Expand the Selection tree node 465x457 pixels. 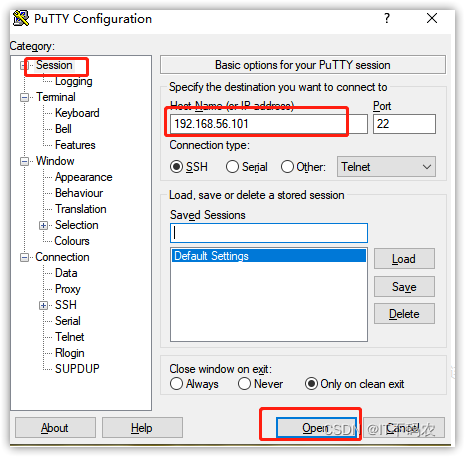43,225
